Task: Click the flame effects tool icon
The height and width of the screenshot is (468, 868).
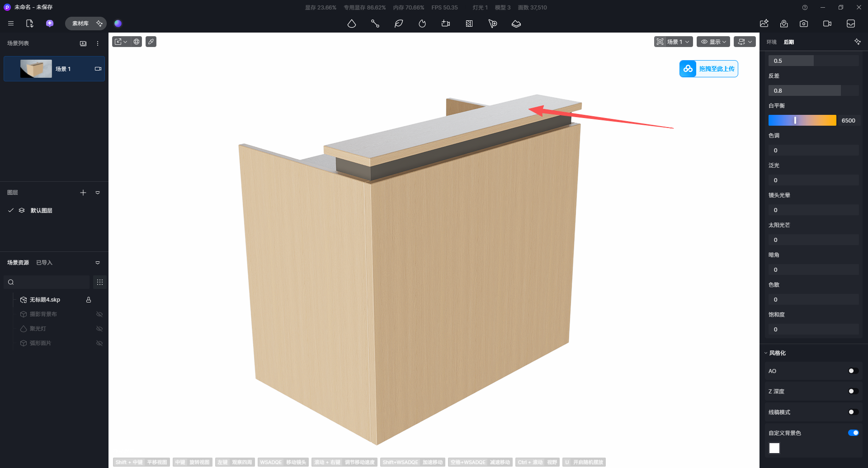Action: 422,24
